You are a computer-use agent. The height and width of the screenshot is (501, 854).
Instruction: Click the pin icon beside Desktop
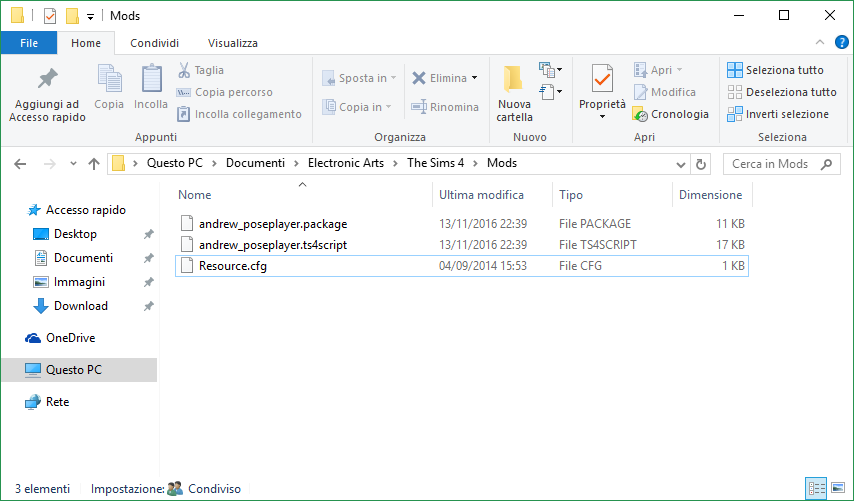point(148,234)
